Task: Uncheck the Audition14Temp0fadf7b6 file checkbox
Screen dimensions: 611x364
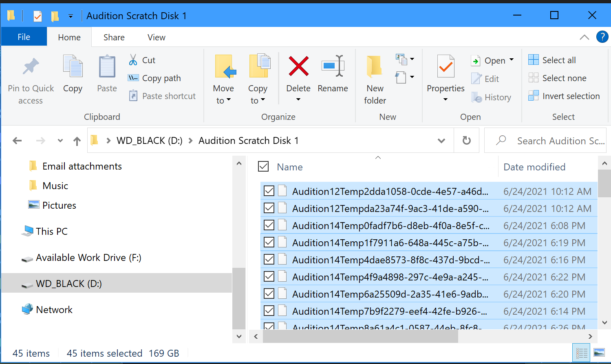Action: coord(269,225)
